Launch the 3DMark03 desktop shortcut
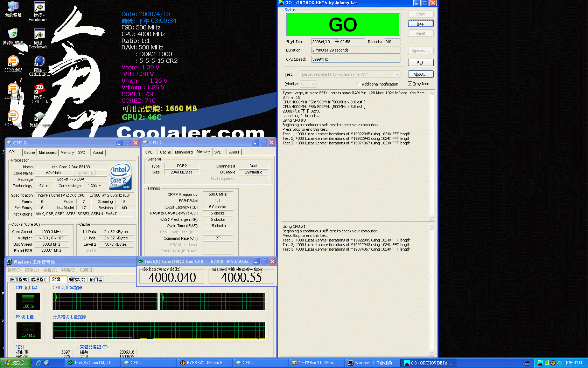The width and height of the screenshot is (588, 368). pos(13,64)
